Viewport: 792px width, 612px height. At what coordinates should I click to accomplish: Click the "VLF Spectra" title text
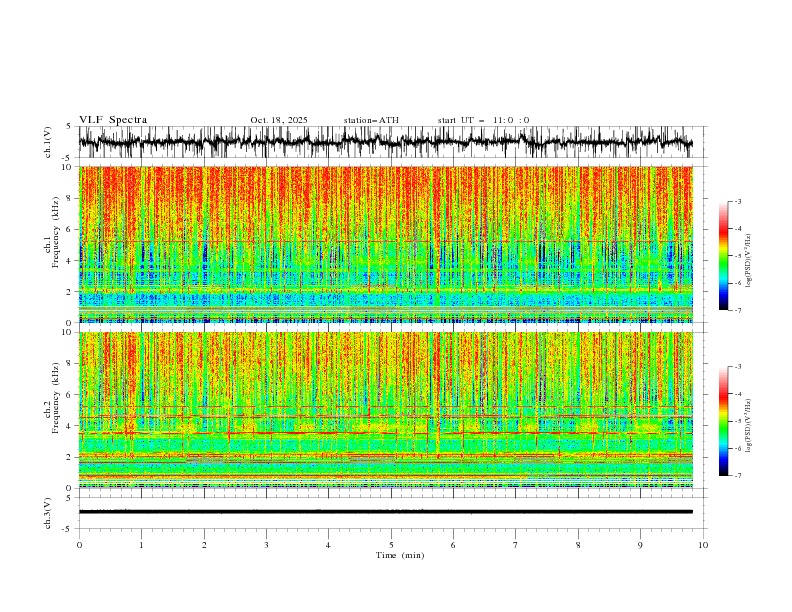click(113, 120)
